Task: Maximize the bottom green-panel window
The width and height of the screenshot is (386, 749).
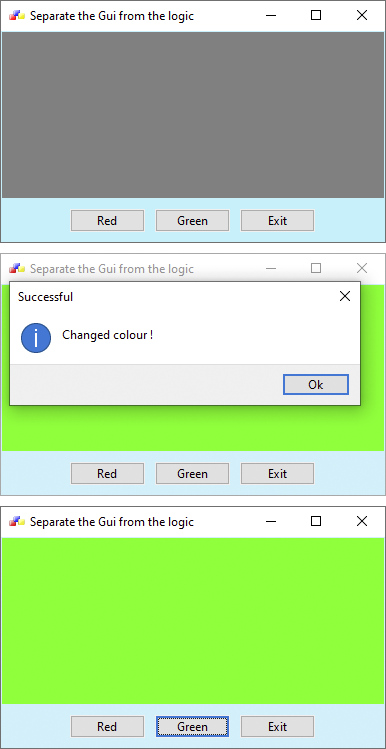Action: (x=316, y=521)
